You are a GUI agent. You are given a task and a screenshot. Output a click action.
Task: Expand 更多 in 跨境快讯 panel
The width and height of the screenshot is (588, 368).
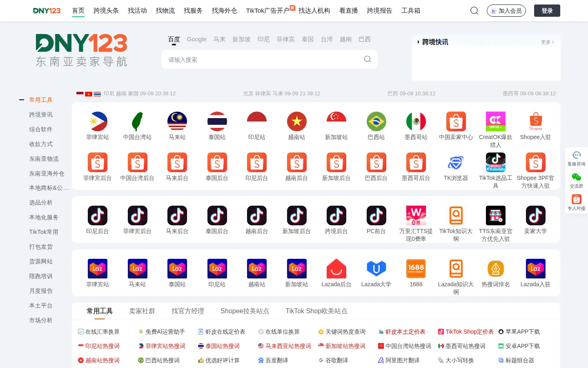pos(547,42)
